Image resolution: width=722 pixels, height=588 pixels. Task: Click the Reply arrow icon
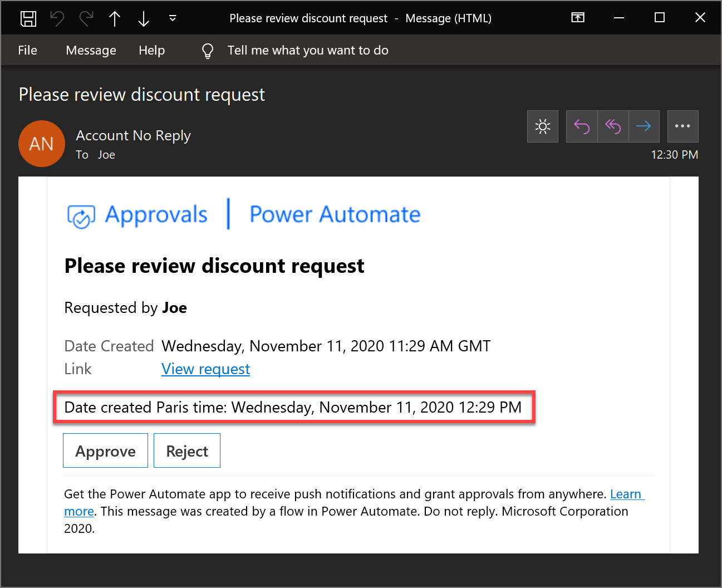(582, 126)
